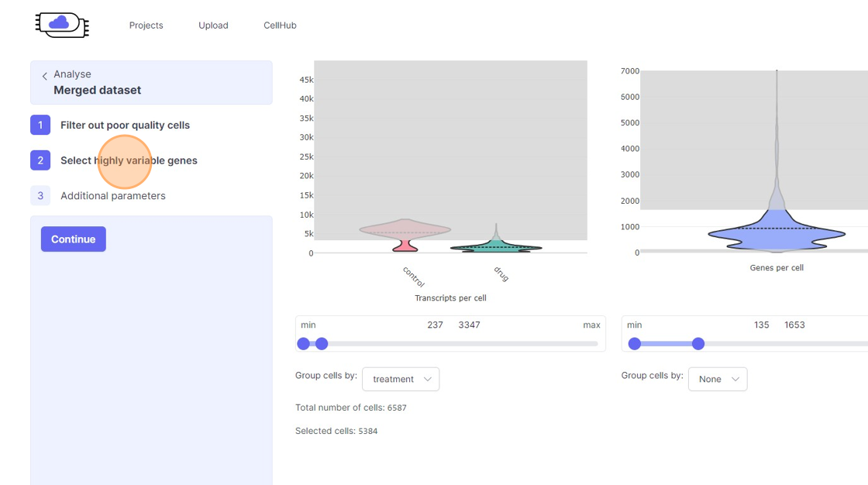
Task: Click the genes slider upper handle
Action: pos(698,344)
